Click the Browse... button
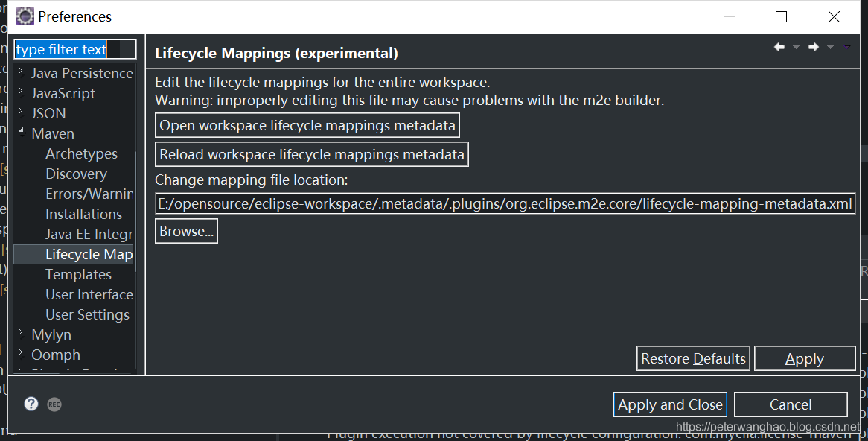 pos(186,231)
